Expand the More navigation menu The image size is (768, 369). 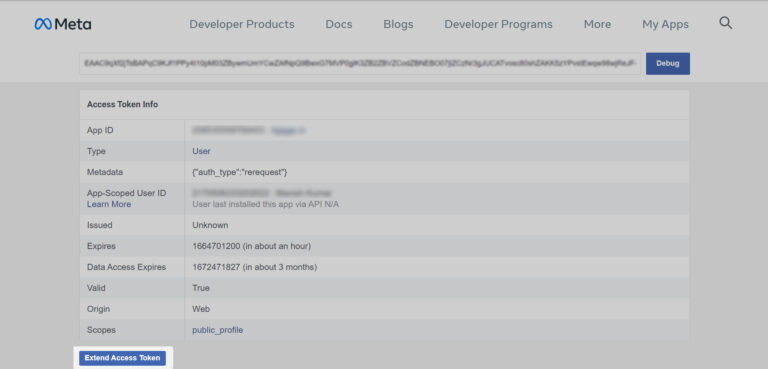pos(597,24)
